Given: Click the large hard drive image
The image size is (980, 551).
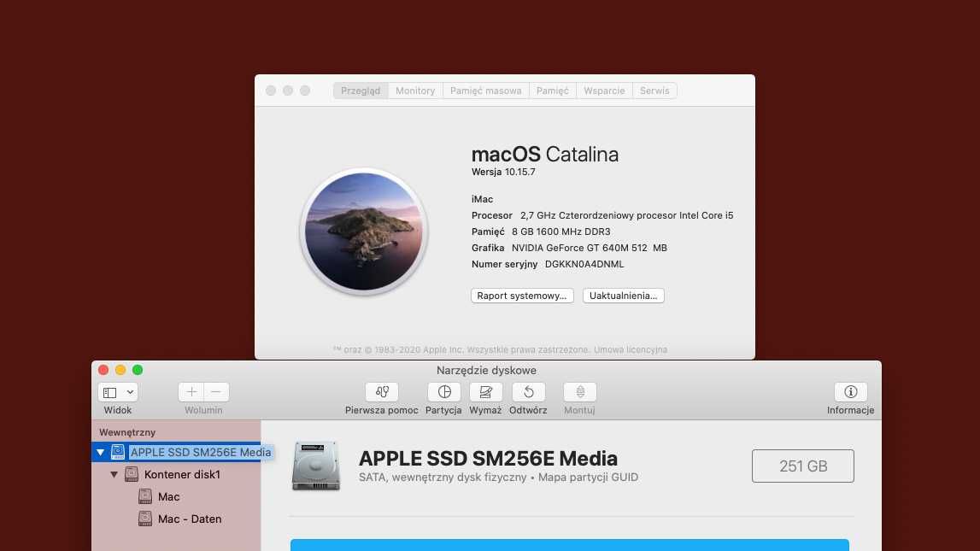Looking at the screenshot, I should 315,466.
